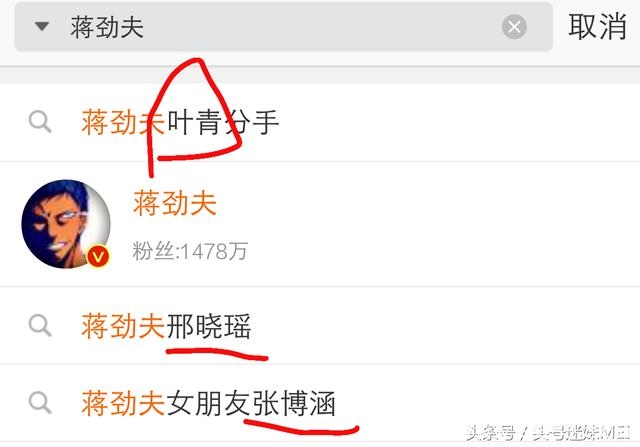This screenshot has height=447, width=640.
Task: Tap magnifier icon beside 蒋劲夫邢晓瑶
Action: tap(40, 325)
